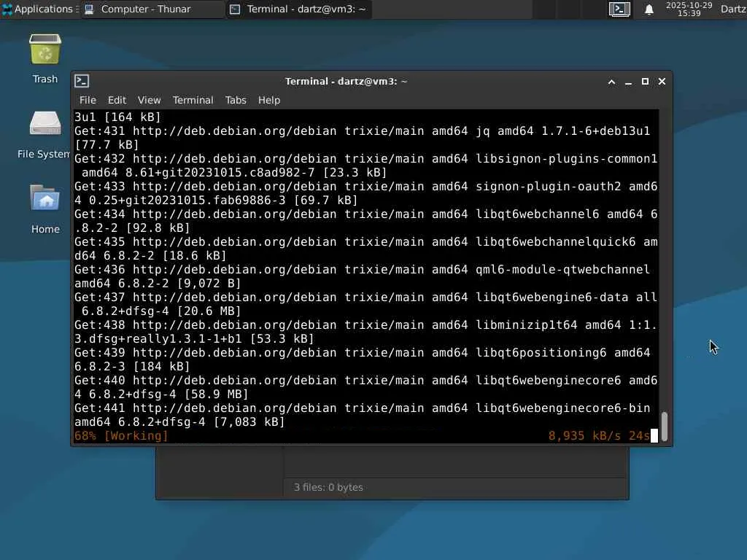Minimize the terminal window
Viewport: 747px width, 560px height.
click(628, 82)
